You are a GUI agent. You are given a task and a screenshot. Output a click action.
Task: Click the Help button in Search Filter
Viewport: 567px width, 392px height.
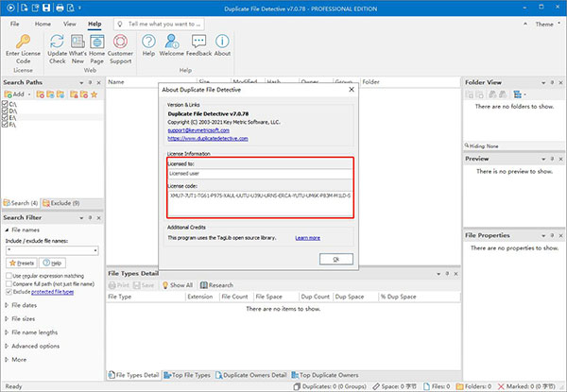tap(52, 263)
